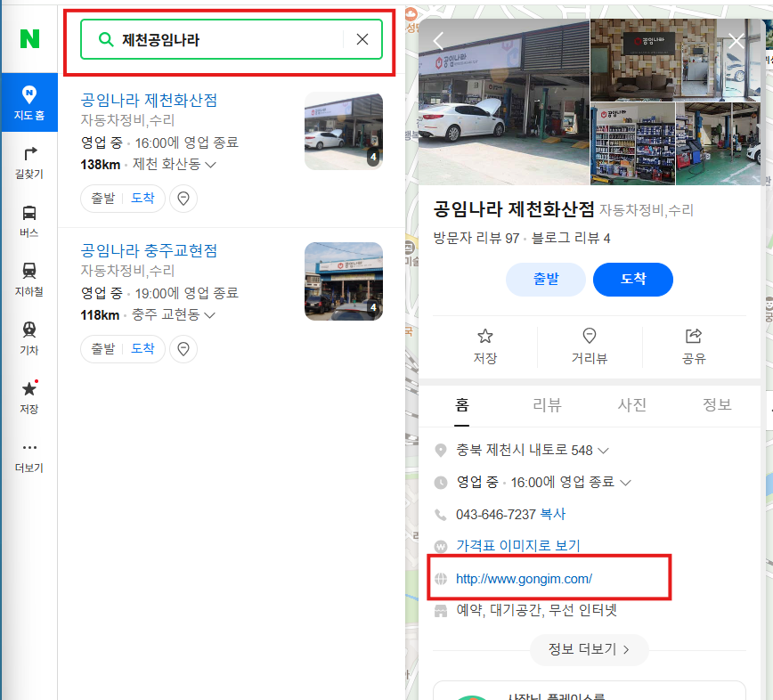Viewport: 773px width, 700px height.
Task: Open 거리뷰 street view
Action: 590,347
